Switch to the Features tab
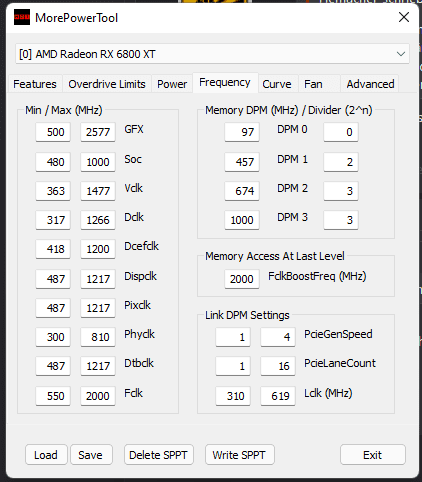The width and height of the screenshot is (422, 482). click(x=35, y=84)
